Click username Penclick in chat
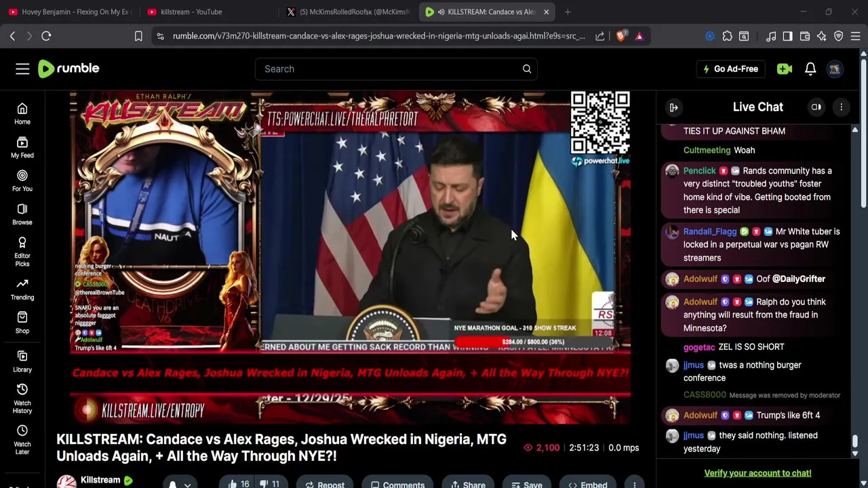Viewport: 868px width, 488px height. click(699, 171)
